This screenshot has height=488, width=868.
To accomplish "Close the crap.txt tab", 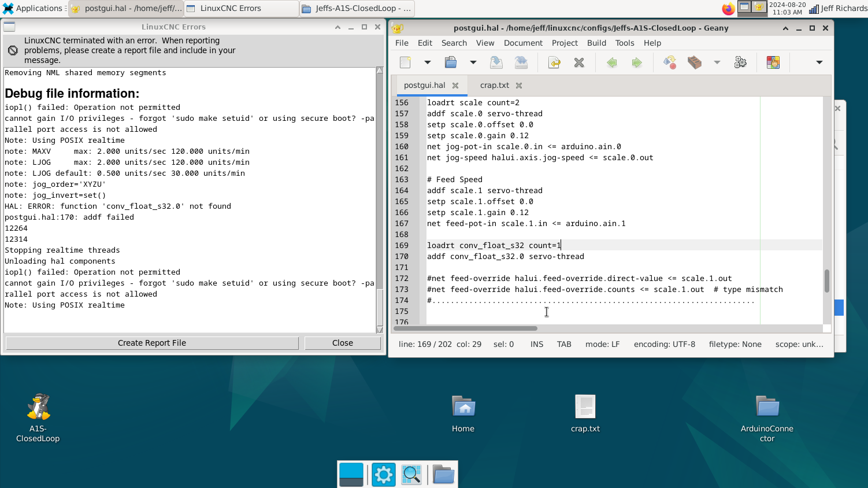I will click(519, 86).
